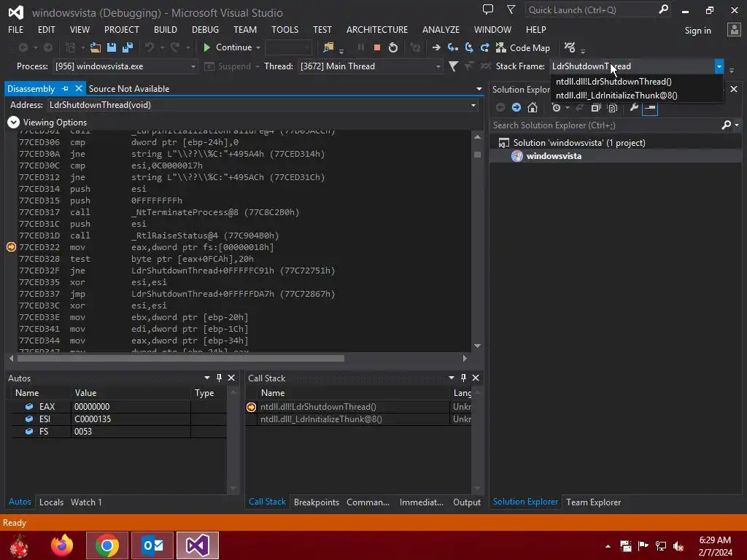Open Continue button dropdown arrow

(x=258, y=47)
